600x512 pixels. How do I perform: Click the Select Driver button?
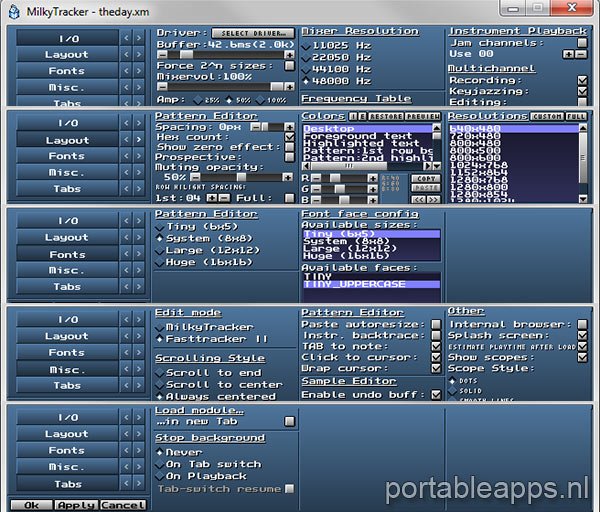[253, 33]
